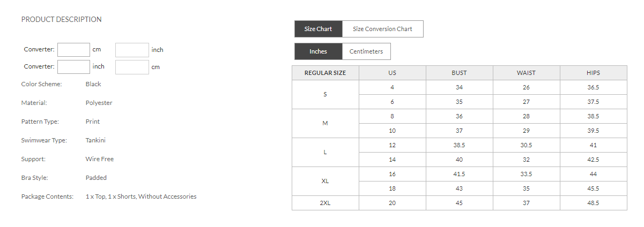Click the PRODUCT DESCRIPTION heading
The height and width of the screenshot is (227, 644).
tap(61, 19)
